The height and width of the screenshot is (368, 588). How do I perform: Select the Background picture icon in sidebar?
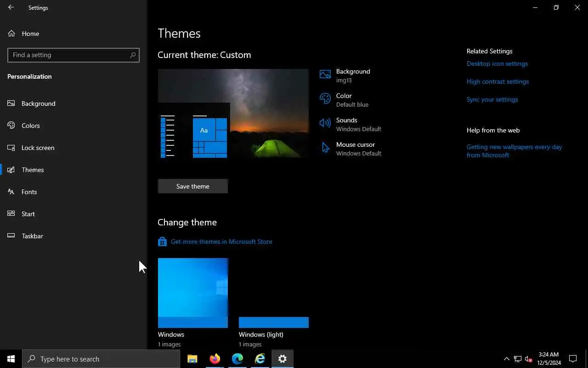(x=11, y=103)
